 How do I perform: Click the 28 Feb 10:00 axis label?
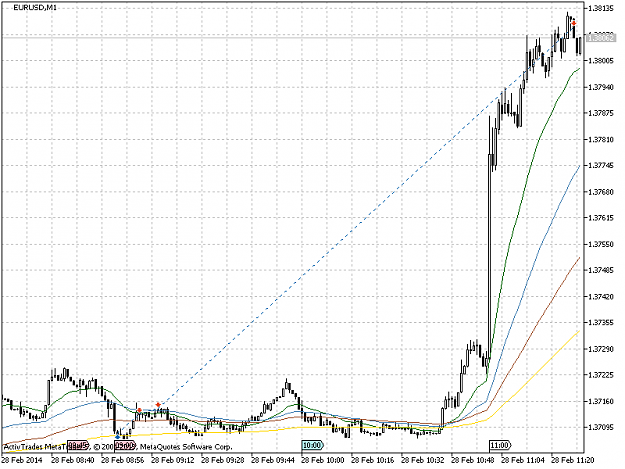tap(322, 460)
